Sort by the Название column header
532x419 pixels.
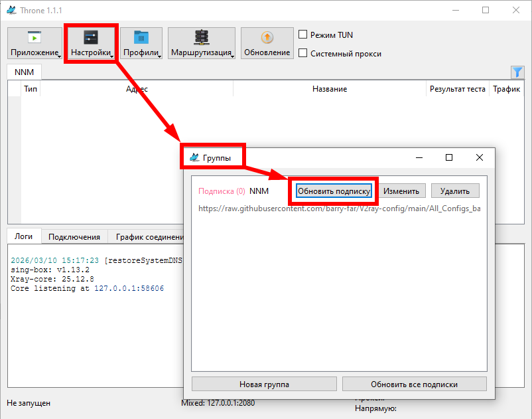coord(330,89)
